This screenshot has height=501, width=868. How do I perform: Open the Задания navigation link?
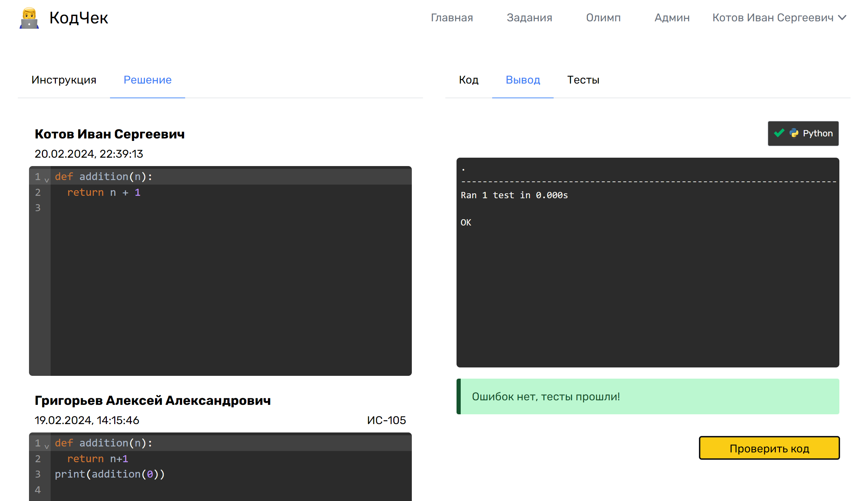pos(529,17)
